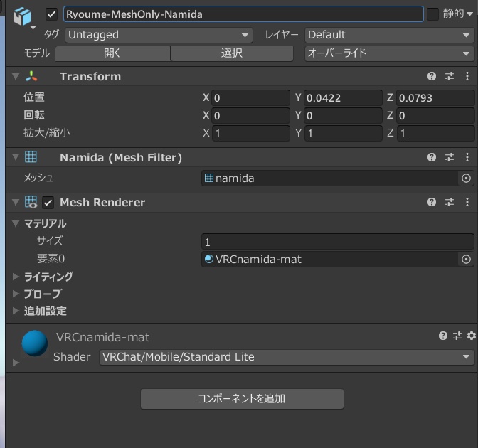The width and height of the screenshot is (478, 448).
Task: Open Transform presets icon
Action: click(x=450, y=76)
